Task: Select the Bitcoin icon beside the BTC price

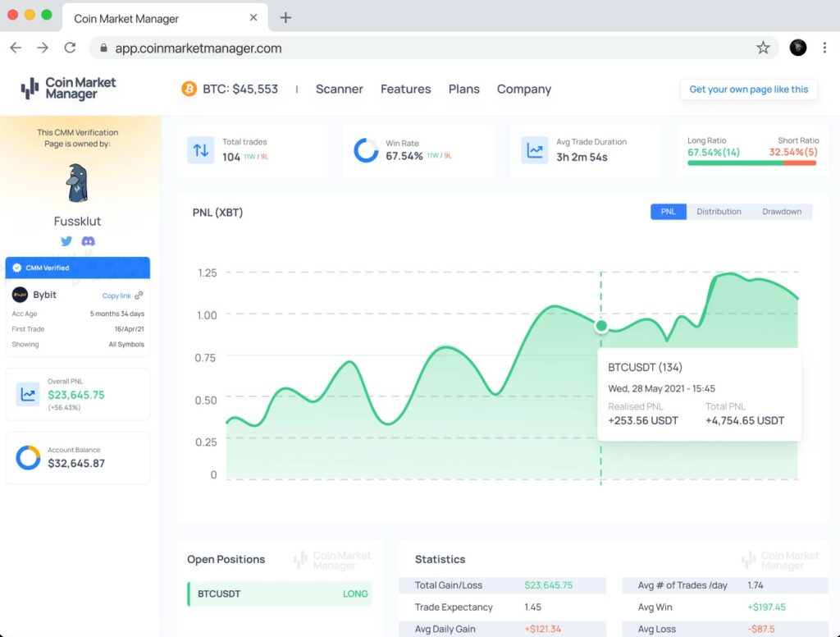Action: (x=188, y=88)
